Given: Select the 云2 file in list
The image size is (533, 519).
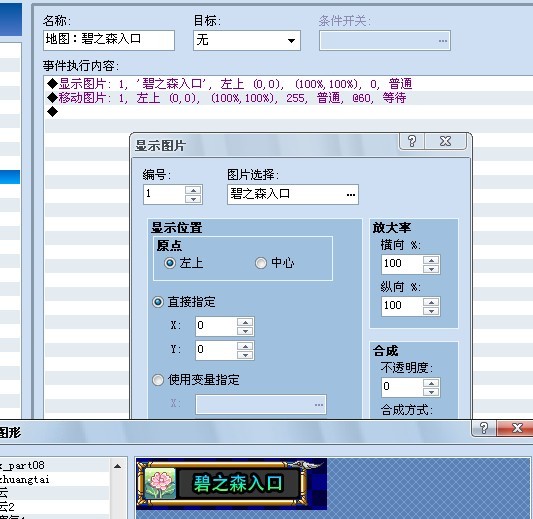Looking at the screenshot, I should [54, 506].
